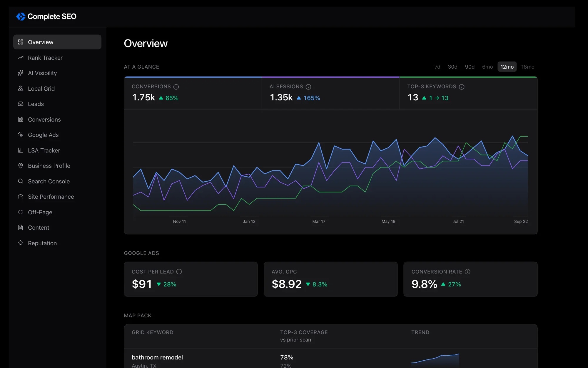Go to the Leads page
The width and height of the screenshot is (588, 368).
[57, 104]
